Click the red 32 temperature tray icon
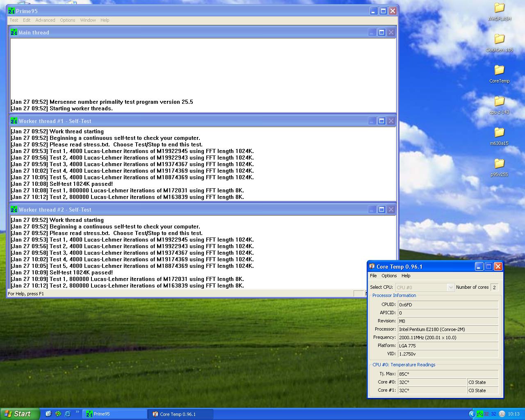Image resolution: width=525 pixels, height=420 pixels. pyautogui.click(x=486, y=414)
